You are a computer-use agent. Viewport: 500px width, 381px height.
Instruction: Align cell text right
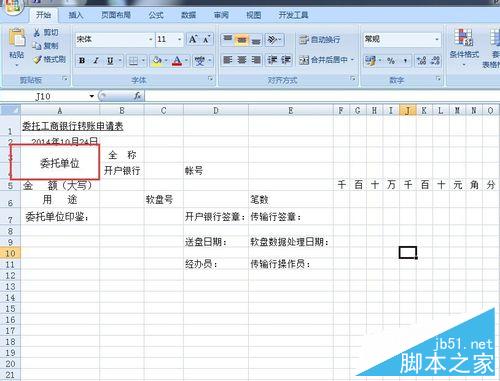click(256, 60)
